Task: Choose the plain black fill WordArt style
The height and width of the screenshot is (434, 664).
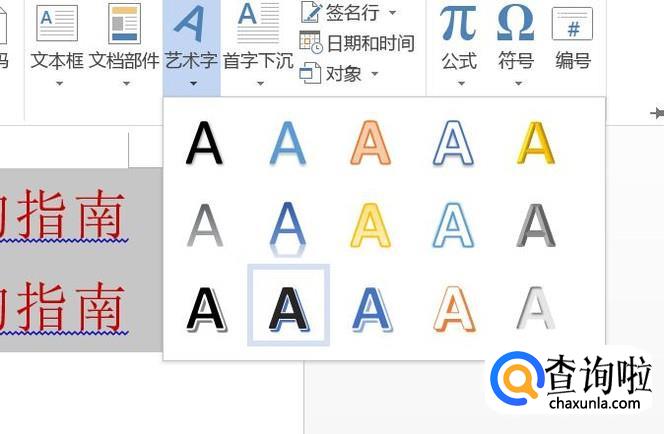Action: coord(204,143)
